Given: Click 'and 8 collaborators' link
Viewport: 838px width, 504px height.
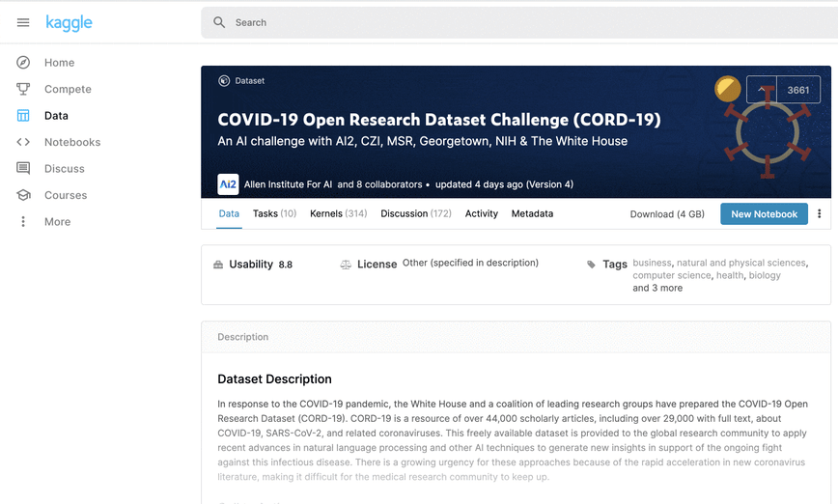Looking at the screenshot, I should [x=379, y=184].
